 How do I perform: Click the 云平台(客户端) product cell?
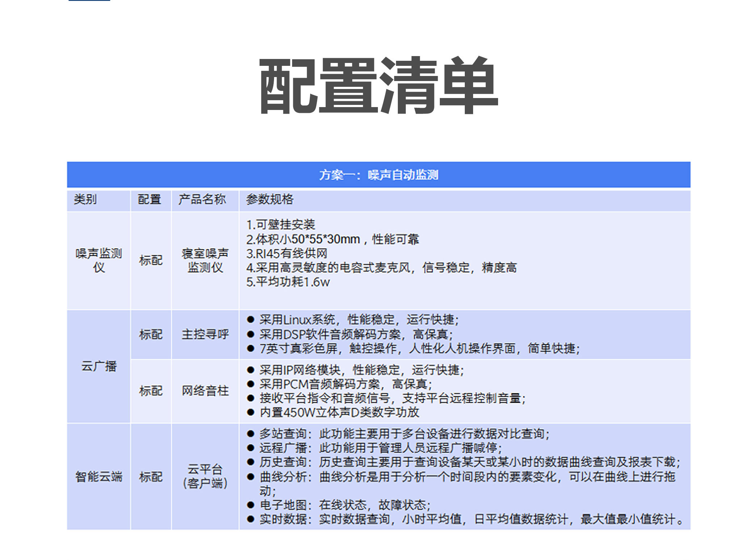point(205,476)
